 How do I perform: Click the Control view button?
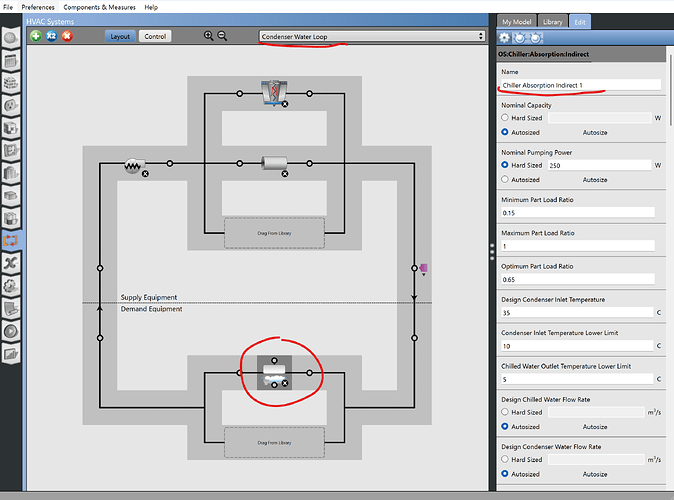pos(155,37)
